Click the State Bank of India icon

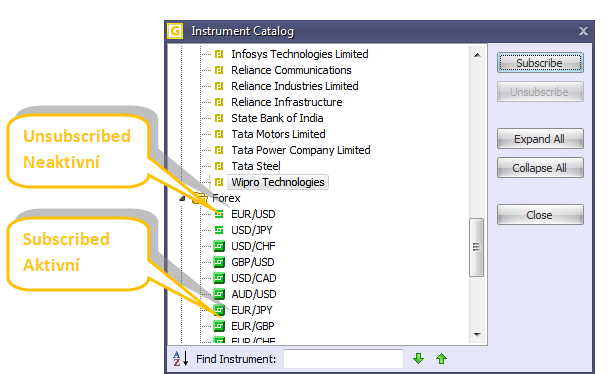[219, 118]
